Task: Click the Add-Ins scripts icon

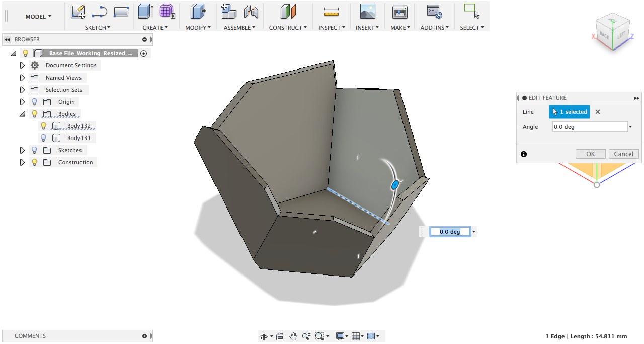Action: [x=434, y=11]
